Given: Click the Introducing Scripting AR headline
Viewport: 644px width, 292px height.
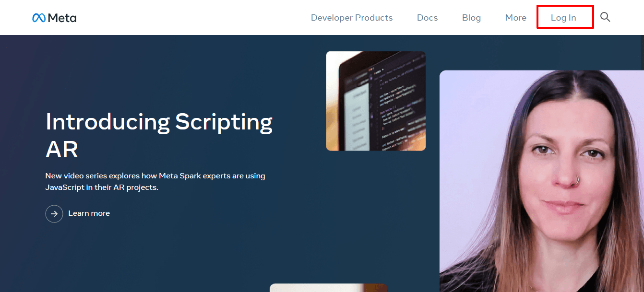Looking at the screenshot, I should pyautogui.click(x=158, y=135).
